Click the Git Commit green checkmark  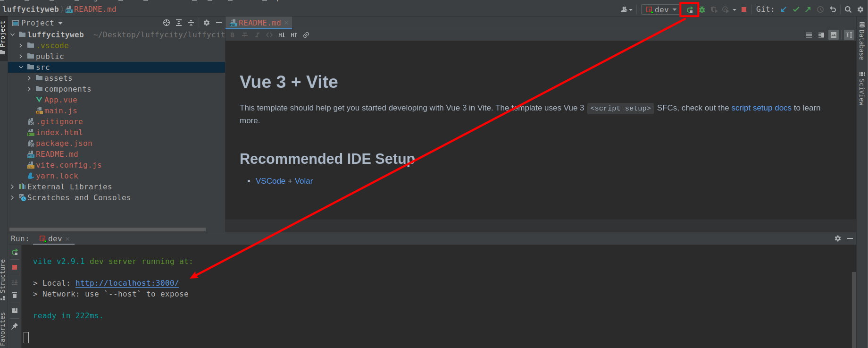pos(796,9)
